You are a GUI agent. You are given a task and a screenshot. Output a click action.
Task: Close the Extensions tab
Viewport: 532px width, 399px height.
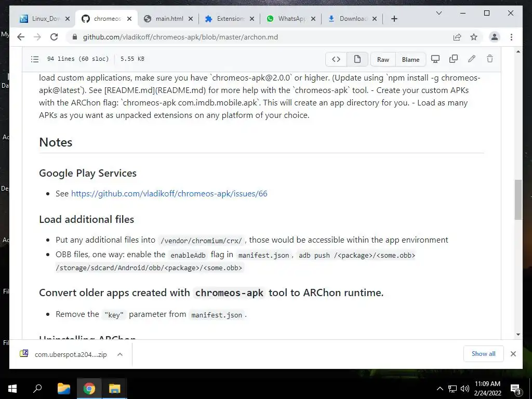coord(252,19)
